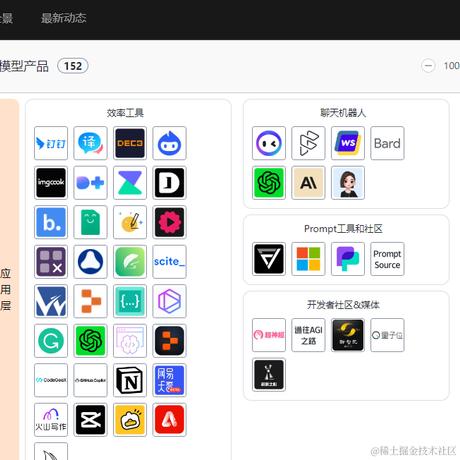Viewport: 460px width, 460px height.
Task: Click ChatGPT icon in 效率工具 panel
Action: click(90, 341)
